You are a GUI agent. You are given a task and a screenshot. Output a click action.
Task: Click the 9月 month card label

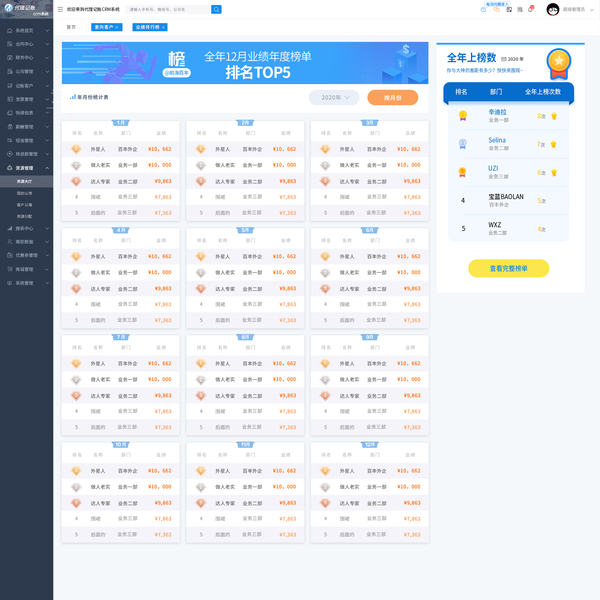pyautogui.click(x=370, y=337)
